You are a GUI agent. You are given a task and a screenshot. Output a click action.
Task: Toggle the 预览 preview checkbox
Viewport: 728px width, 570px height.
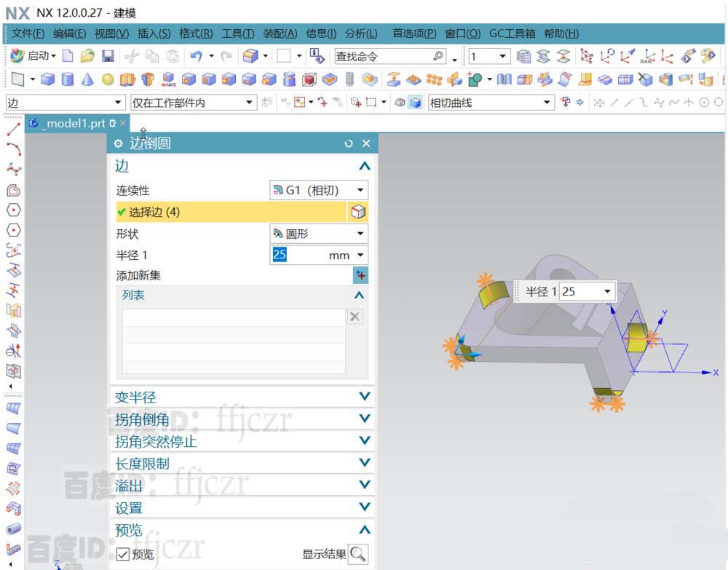tap(122, 554)
